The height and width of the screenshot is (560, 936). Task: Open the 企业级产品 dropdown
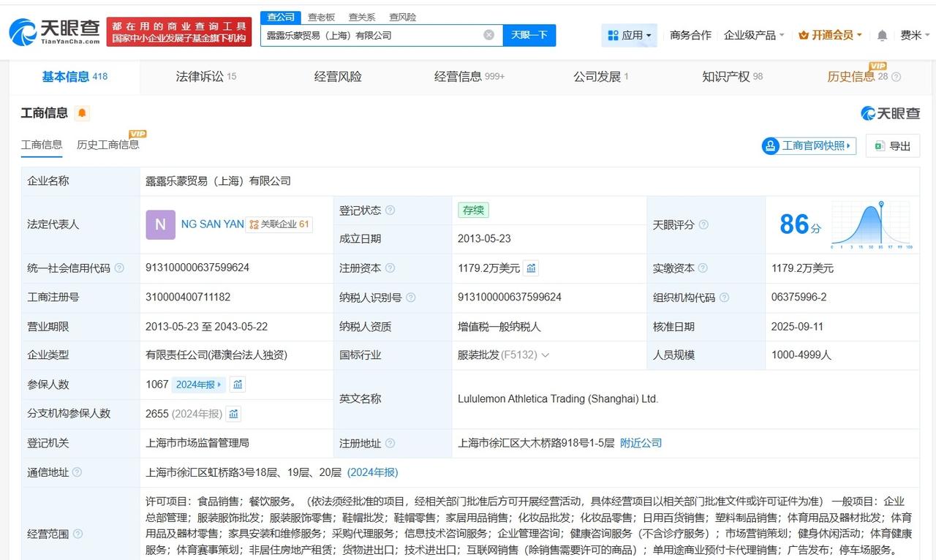(753, 35)
